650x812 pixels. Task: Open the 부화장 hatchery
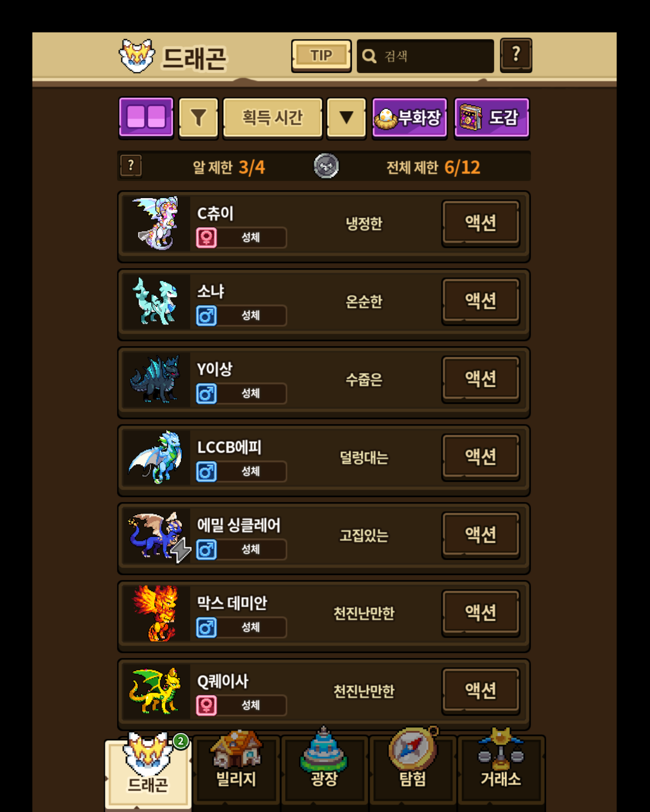(x=409, y=118)
